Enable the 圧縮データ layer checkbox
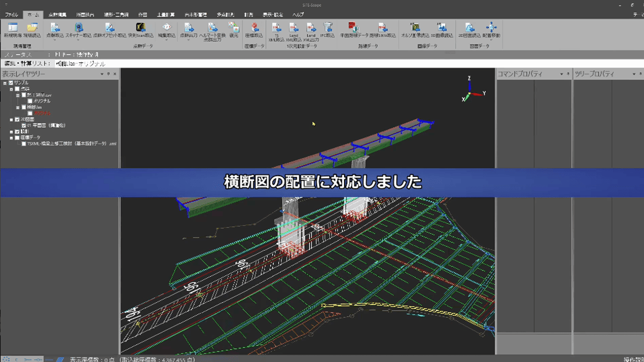This screenshot has height=362, width=644. pos(17,137)
